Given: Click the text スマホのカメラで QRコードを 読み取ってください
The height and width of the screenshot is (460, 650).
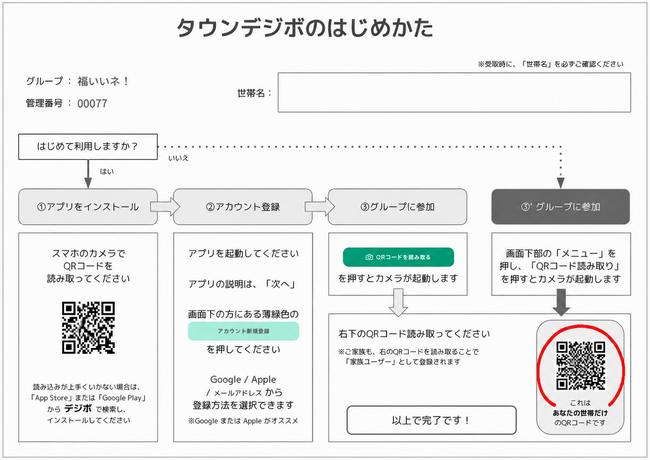Looking at the screenshot, I should (x=88, y=266).
